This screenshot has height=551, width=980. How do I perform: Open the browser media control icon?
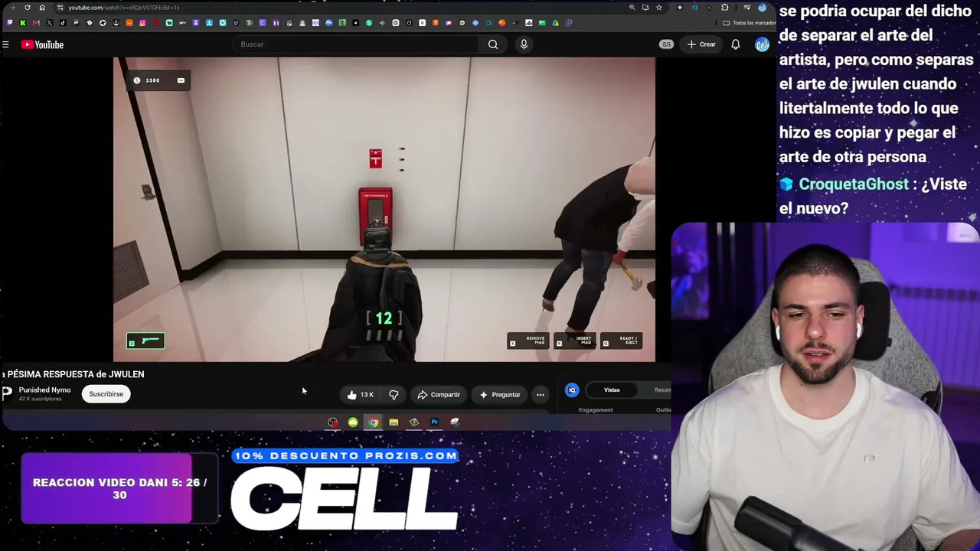(x=746, y=8)
